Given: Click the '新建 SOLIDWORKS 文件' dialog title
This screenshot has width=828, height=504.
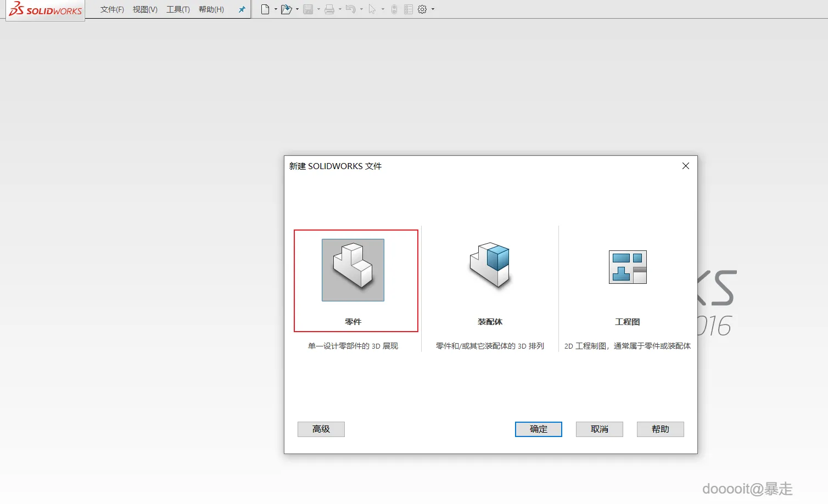Looking at the screenshot, I should 335,166.
